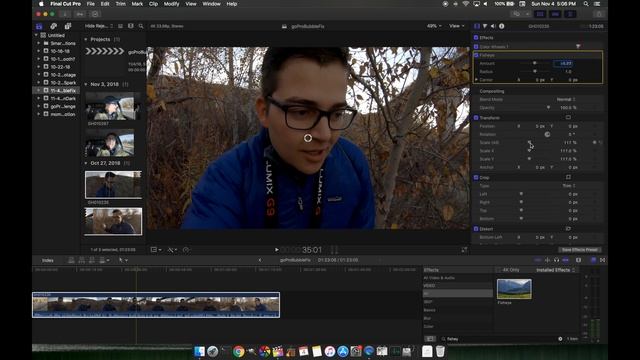
Task: Toggle the headphones audio skimming icon
Action: tap(556, 260)
